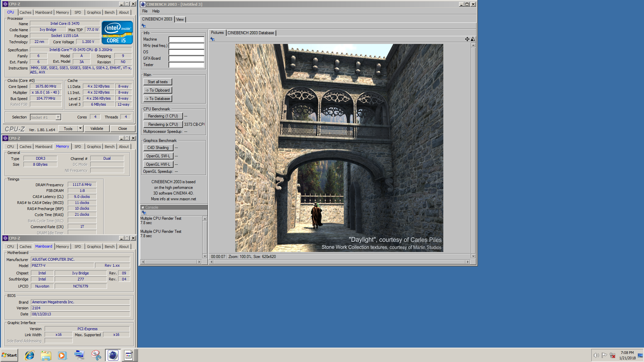The width and height of the screenshot is (644, 362).
Task: Click the computer monitor taskbar icon
Action: pos(79,355)
